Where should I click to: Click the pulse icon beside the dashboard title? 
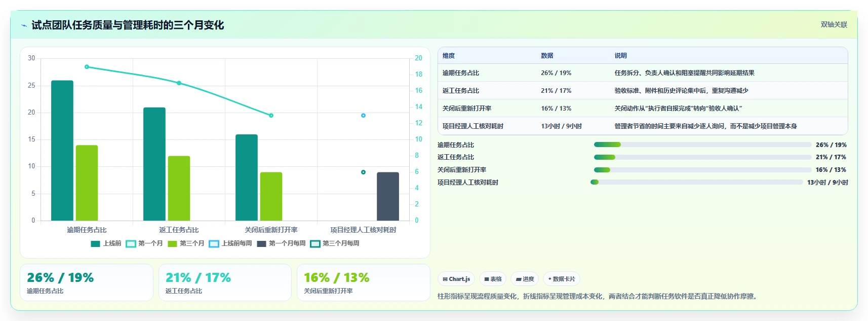tap(24, 25)
